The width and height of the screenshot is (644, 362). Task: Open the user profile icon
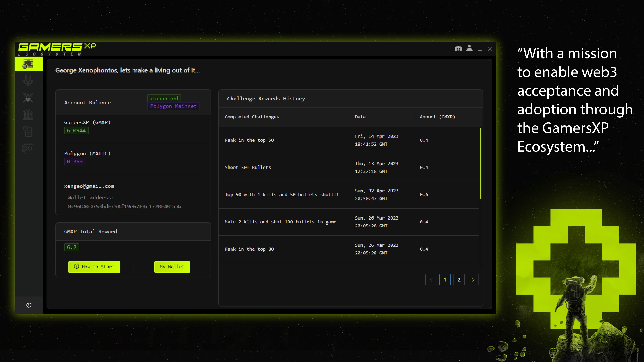(469, 48)
